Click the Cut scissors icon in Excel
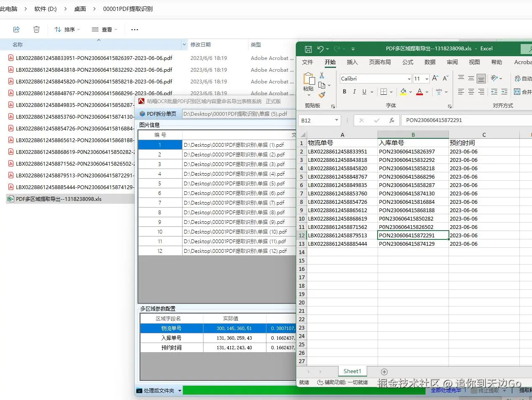 [322, 75]
